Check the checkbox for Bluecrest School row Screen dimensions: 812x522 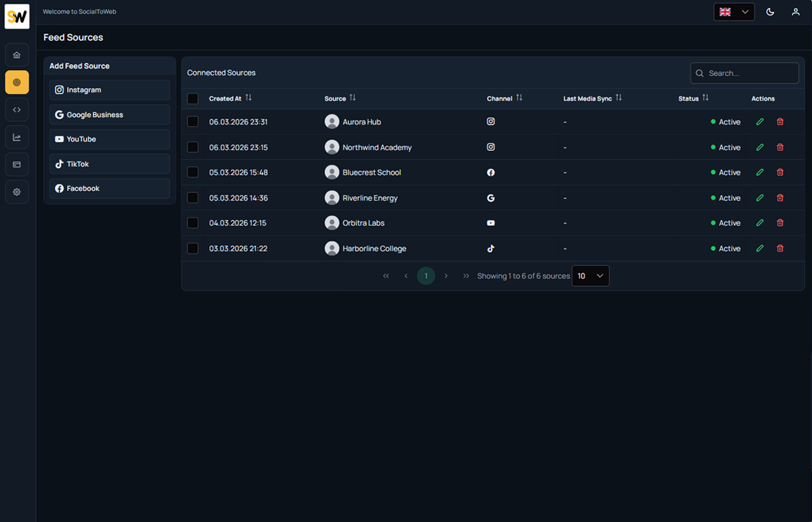pos(193,172)
